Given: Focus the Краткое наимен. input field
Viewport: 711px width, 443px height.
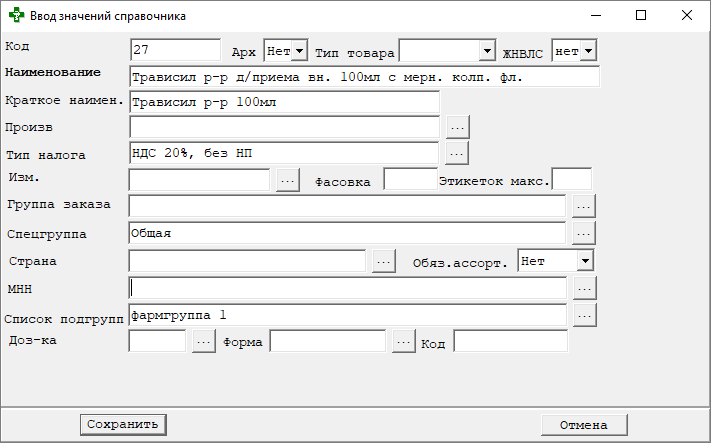Looking at the screenshot, I should point(285,102).
